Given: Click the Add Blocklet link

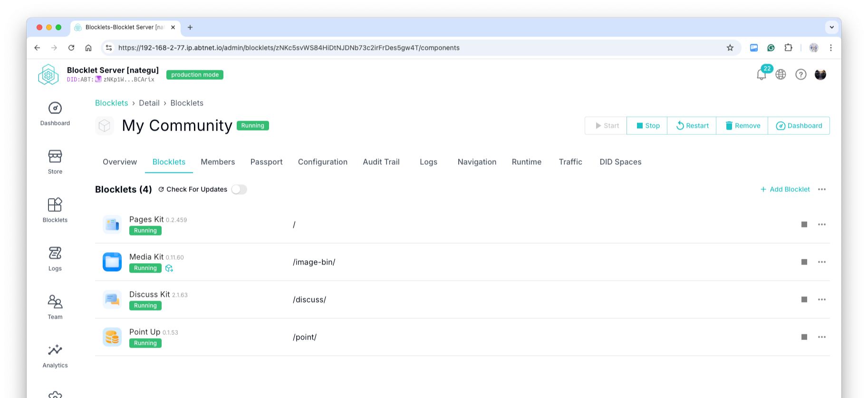Looking at the screenshot, I should (785, 190).
